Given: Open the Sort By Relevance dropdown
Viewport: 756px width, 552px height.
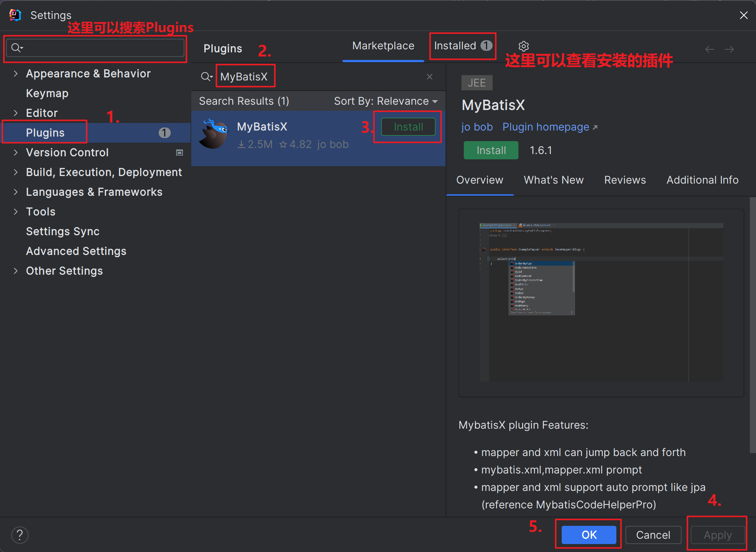Looking at the screenshot, I should (386, 101).
